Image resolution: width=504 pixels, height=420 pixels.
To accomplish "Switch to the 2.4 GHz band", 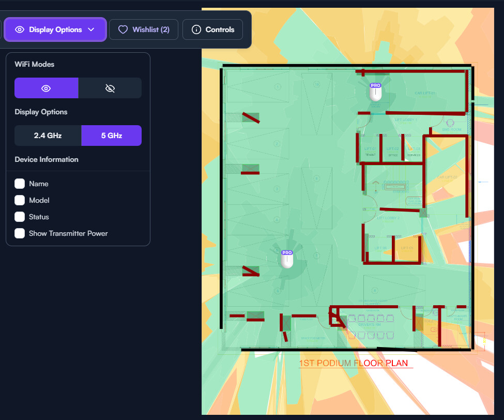I will [x=48, y=136].
